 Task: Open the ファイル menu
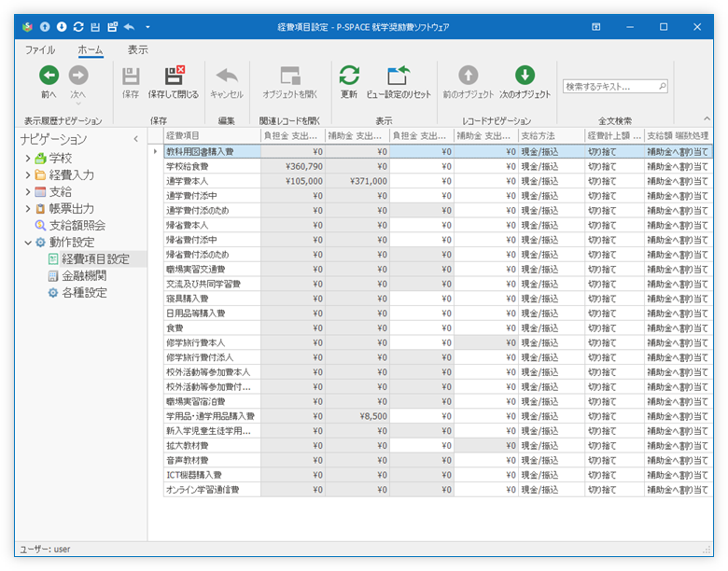40,49
